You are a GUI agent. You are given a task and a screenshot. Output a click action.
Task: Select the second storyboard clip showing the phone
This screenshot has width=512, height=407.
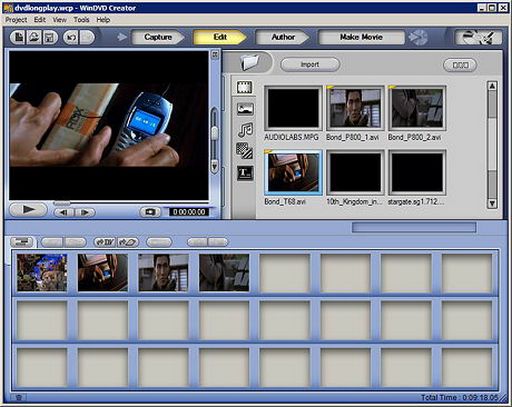(103, 273)
